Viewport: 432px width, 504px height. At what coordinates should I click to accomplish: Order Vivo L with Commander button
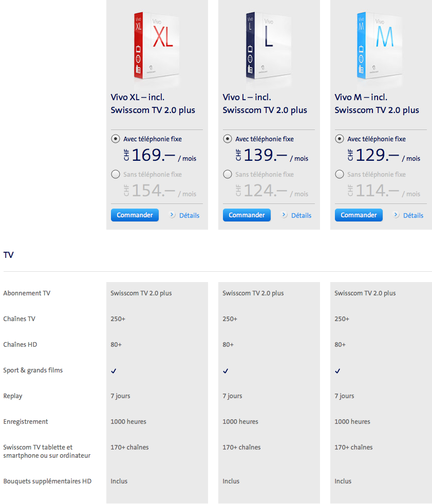[x=247, y=215]
